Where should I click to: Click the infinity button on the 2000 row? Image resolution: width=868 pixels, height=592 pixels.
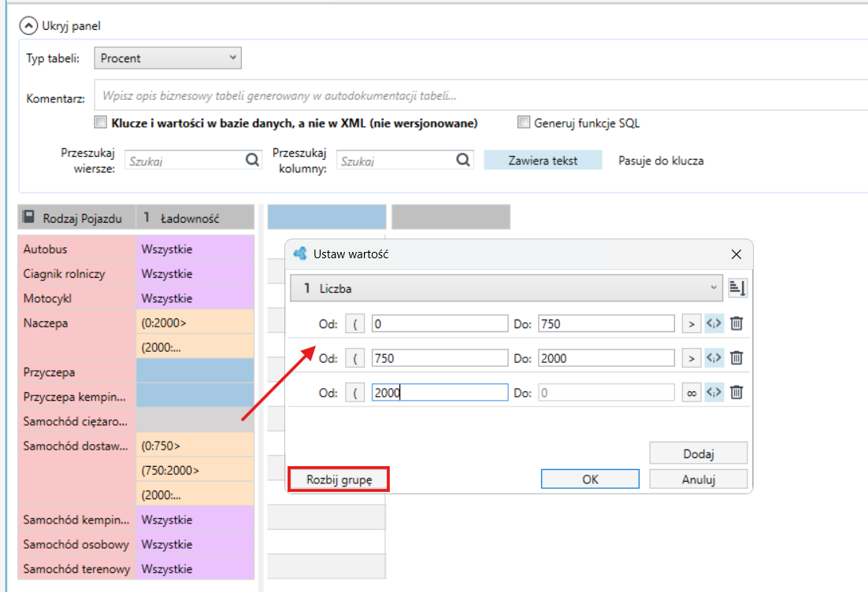tap(692, 392)
